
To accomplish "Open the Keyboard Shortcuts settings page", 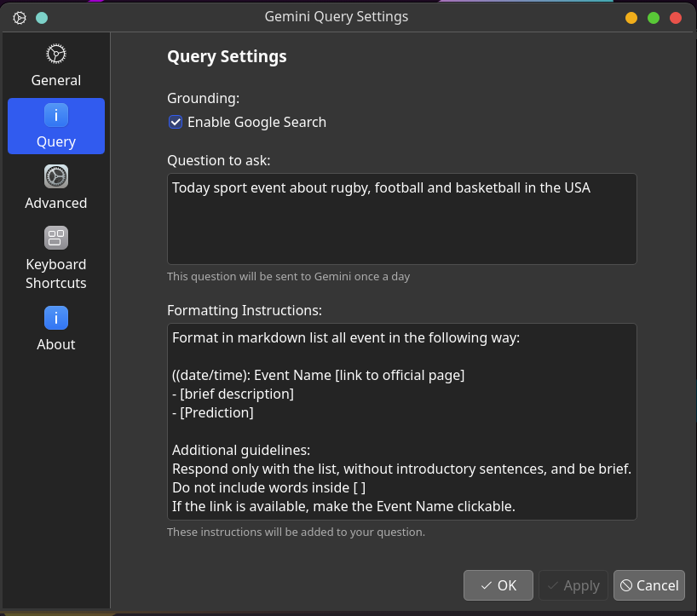I will 56,258.
